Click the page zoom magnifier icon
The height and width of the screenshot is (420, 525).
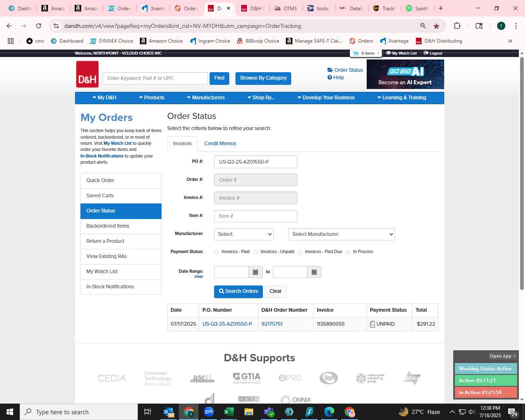click(x=423, y=26)
